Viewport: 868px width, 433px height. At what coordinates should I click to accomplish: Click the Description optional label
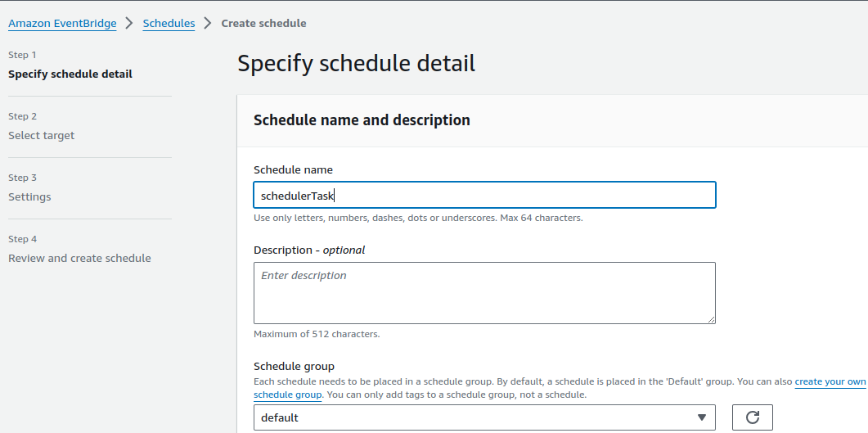coord(309,250)
